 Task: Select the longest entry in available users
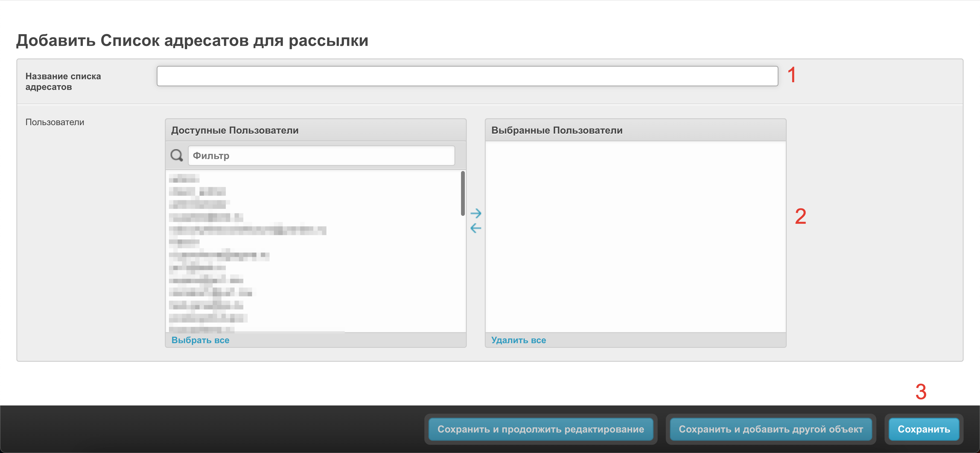click(247, 230)
